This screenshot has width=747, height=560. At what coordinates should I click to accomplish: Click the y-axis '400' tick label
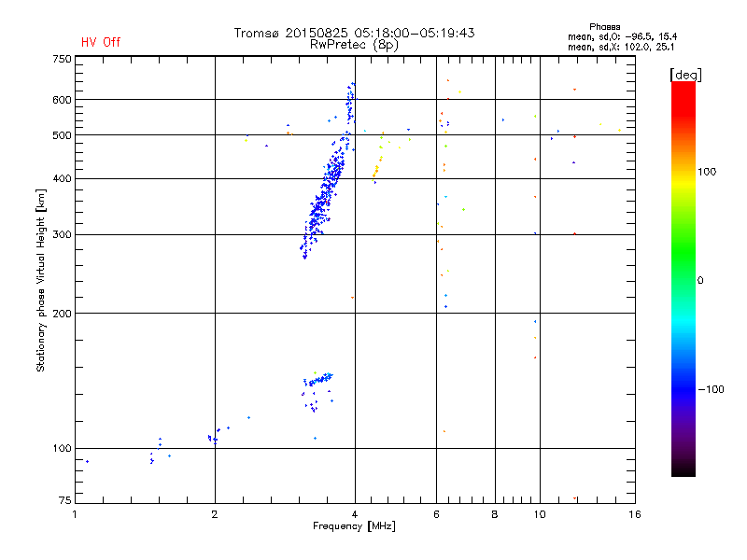pyautogui.click(x=62, y=179)
